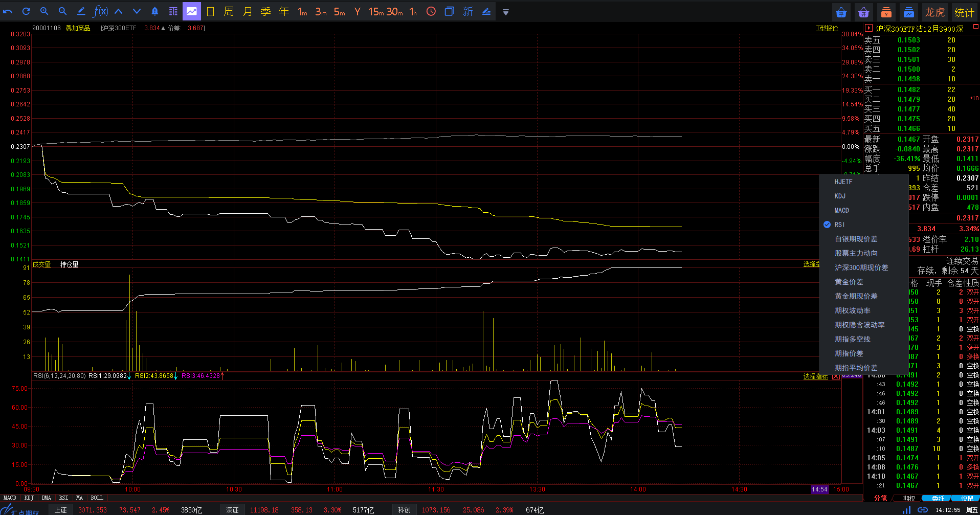Select the 分笔 tick tab
This screenshot has height=515, width=980.
pos(880,498)
